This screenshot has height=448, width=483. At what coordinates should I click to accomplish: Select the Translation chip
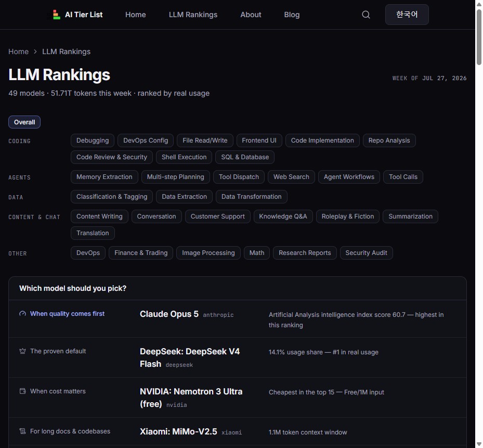click(x=93, y=233)
